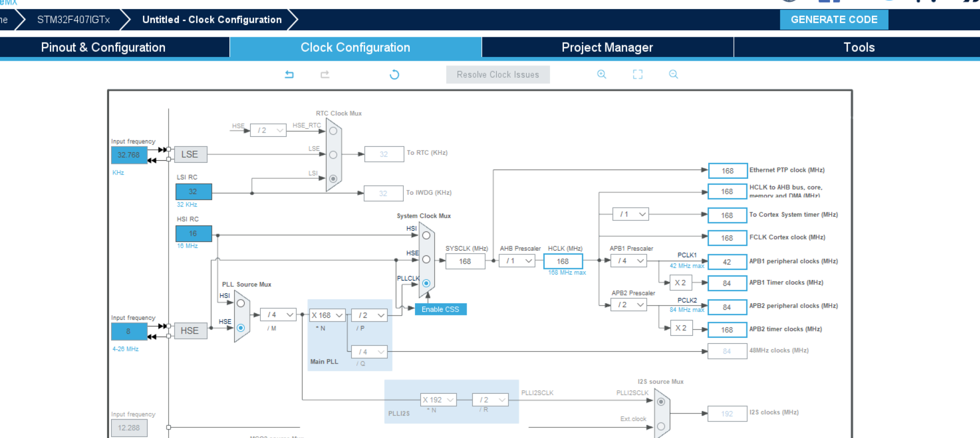Edit the HCLK (MHz) 168 field

point(563,261)
